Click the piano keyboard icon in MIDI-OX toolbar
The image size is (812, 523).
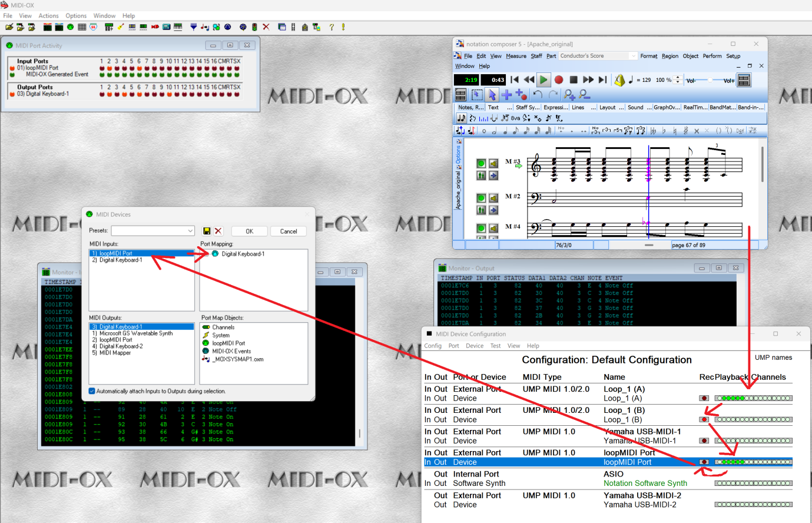coord(178,27)
